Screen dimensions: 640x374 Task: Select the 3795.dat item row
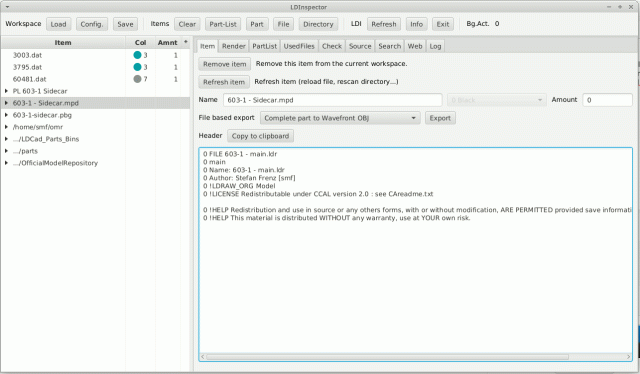tap(95, 67)
